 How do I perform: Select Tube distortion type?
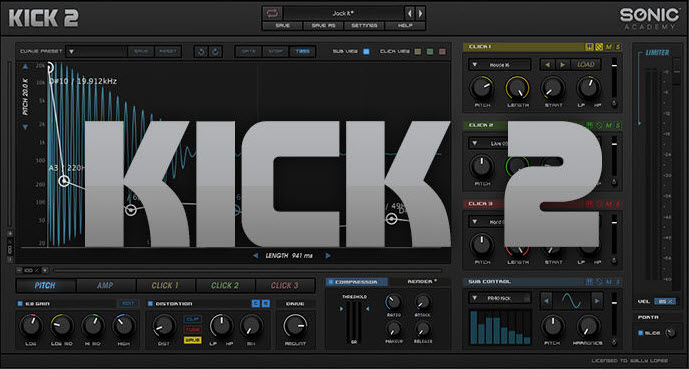click(192, 329)
